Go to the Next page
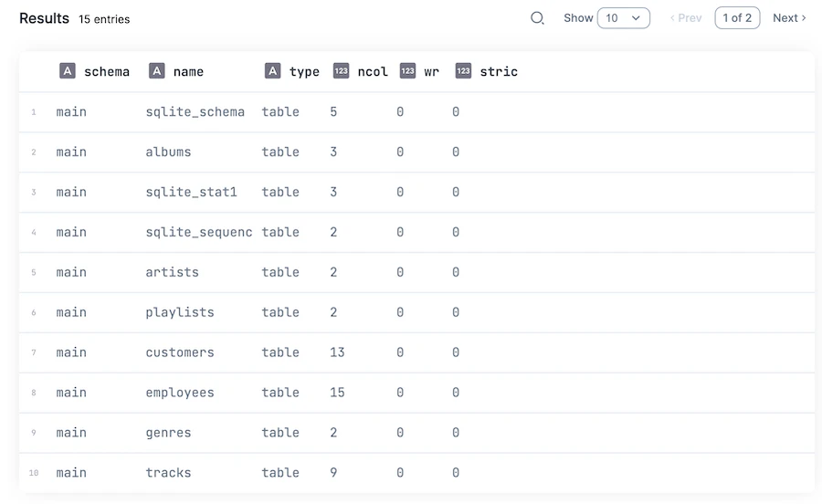 pyautogui.click(x=789, y=18)
